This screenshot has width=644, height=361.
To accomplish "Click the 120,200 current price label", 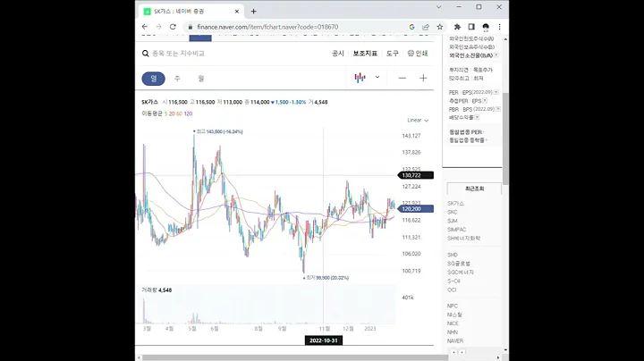I will 416,209.
